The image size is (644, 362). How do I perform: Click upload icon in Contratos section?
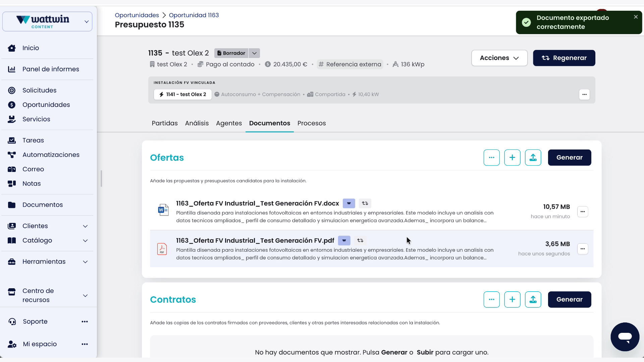[533, 299]
